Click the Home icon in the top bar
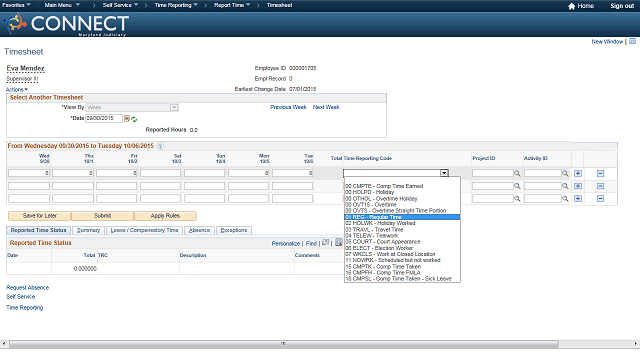 click(x=571, y=6)
